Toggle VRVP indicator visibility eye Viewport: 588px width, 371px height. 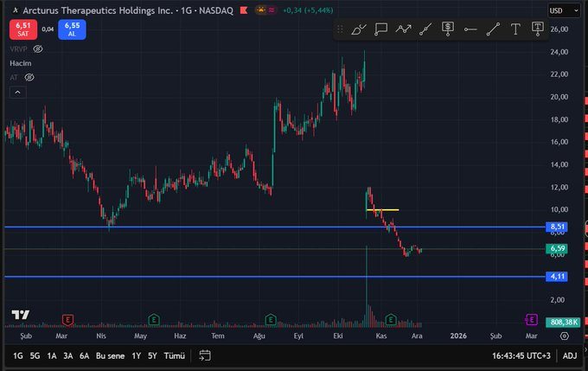click(38, 48)
